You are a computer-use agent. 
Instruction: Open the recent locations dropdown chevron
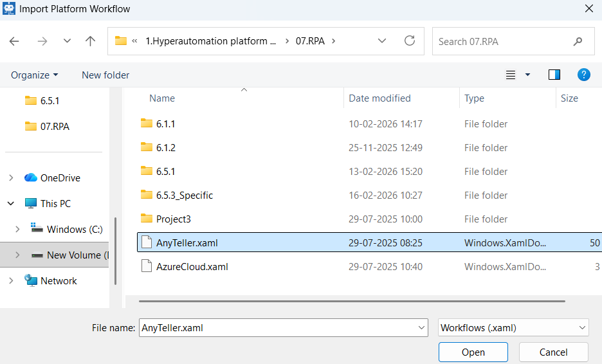[x=67, y=41]
